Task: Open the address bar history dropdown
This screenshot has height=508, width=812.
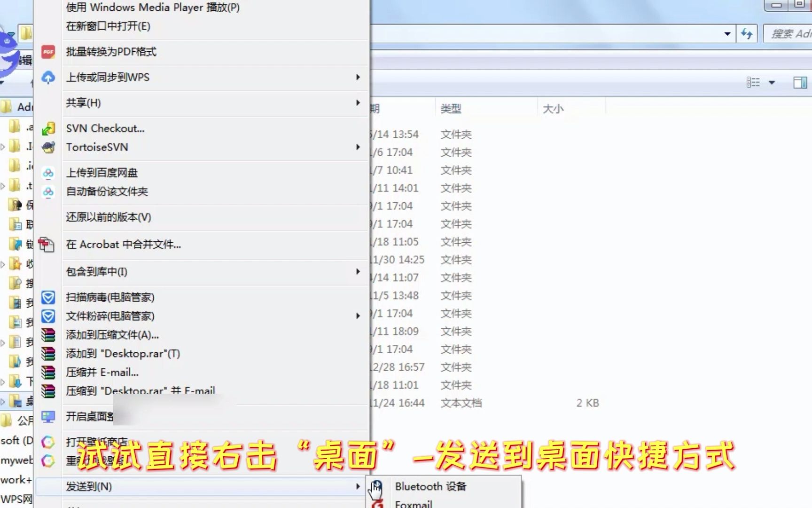Action: pos(727,33)
